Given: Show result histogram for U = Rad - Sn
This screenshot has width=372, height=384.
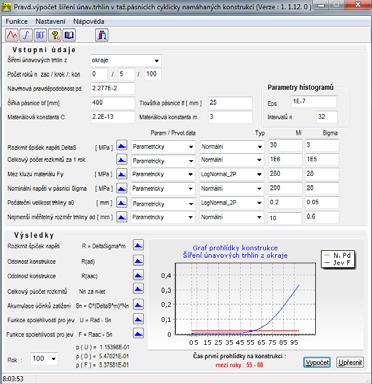Looking at the screenshot, I should tap(138, 319).
